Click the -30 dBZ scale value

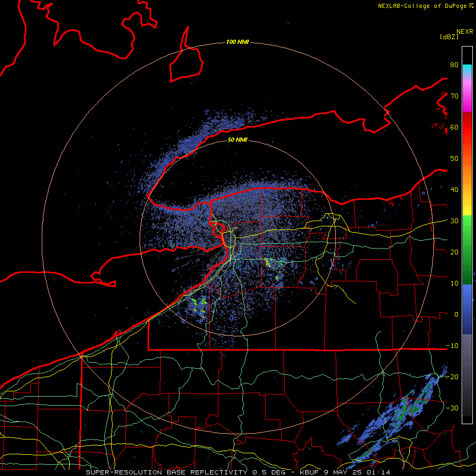(452, 408)
